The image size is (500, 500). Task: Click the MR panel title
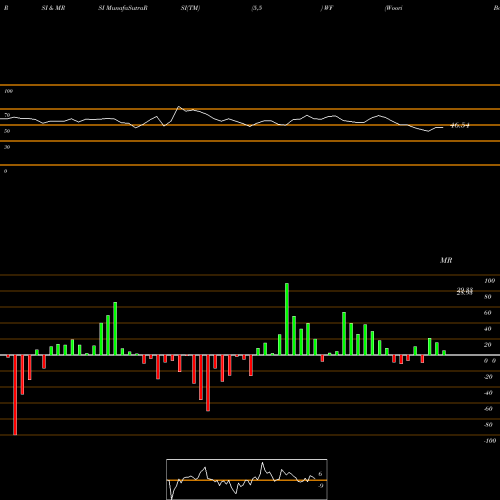click(446, 260)
